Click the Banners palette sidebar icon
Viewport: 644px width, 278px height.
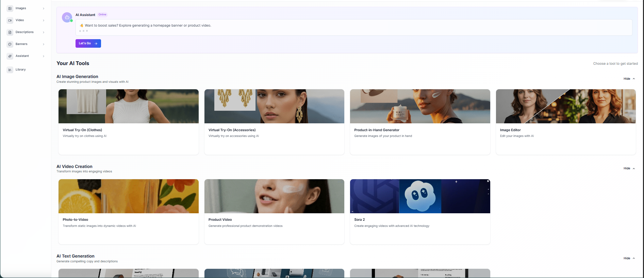(x=10, y=44)
